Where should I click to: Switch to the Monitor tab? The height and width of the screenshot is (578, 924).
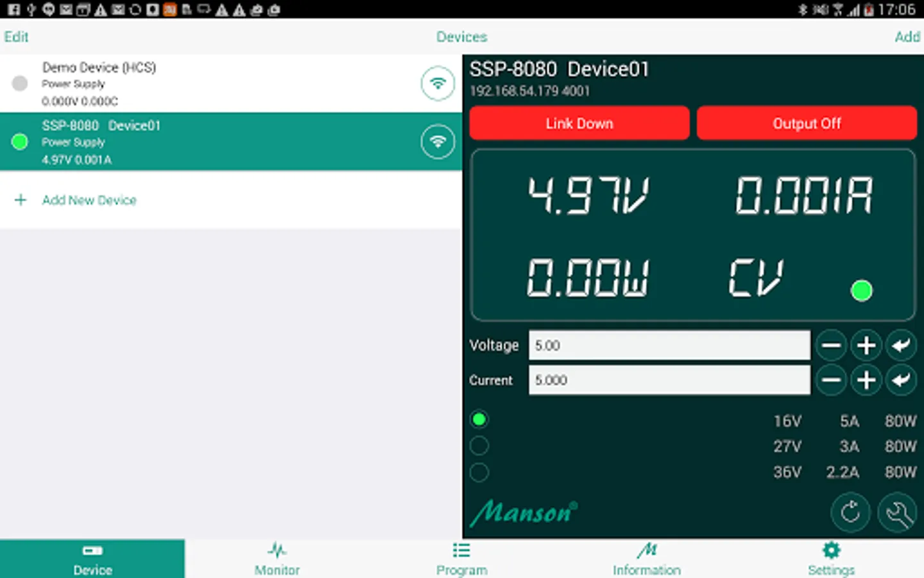277,559
